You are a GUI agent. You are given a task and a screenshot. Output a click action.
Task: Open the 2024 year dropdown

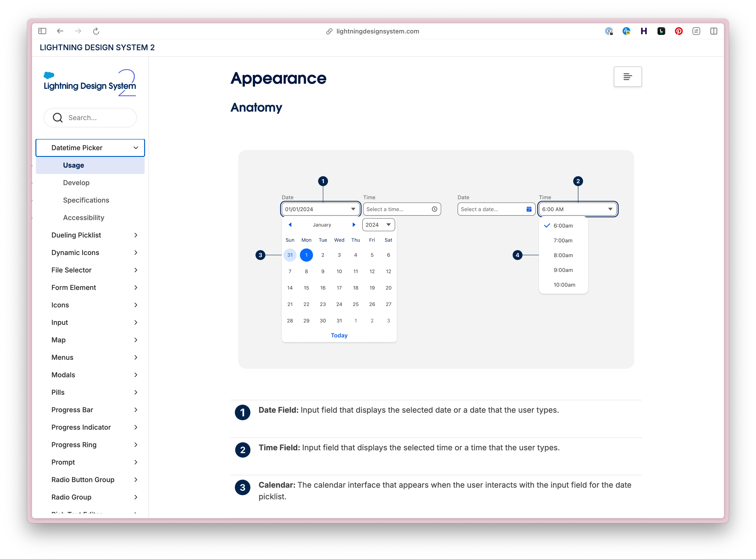tap(378, 225)
